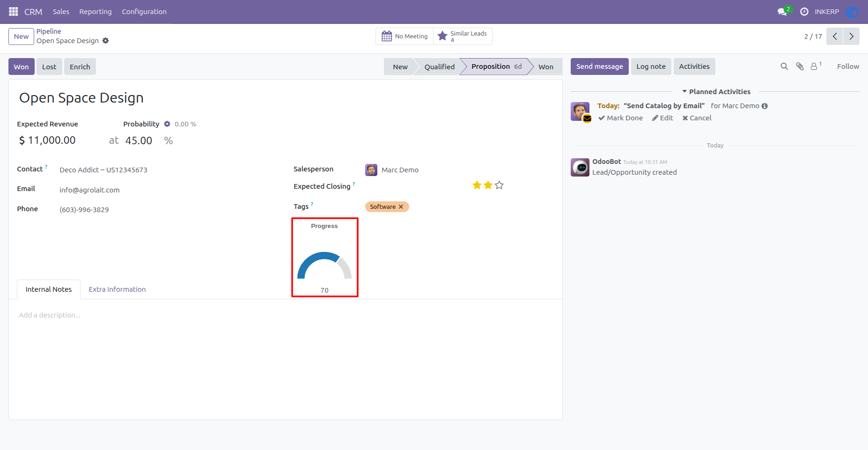Click the Send message button

(x=599, y=66)
